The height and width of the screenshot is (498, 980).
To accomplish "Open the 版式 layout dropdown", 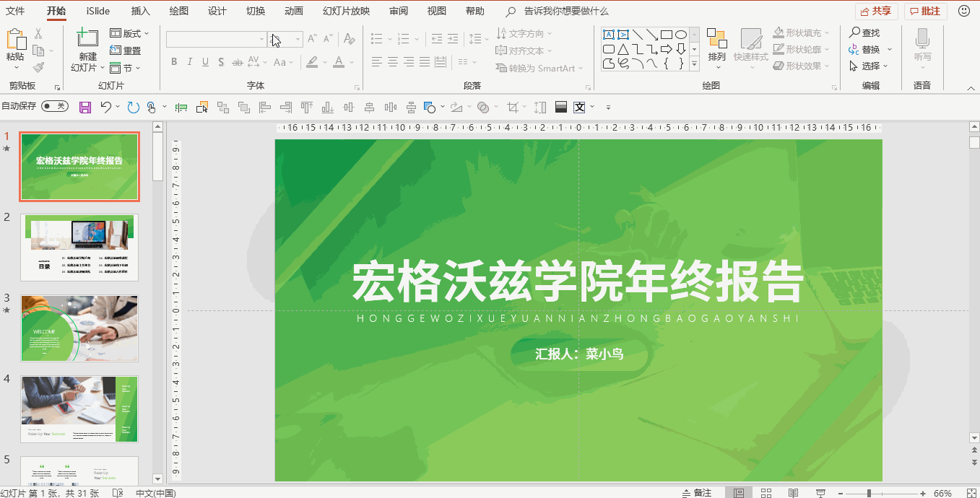I will [129, 33].
